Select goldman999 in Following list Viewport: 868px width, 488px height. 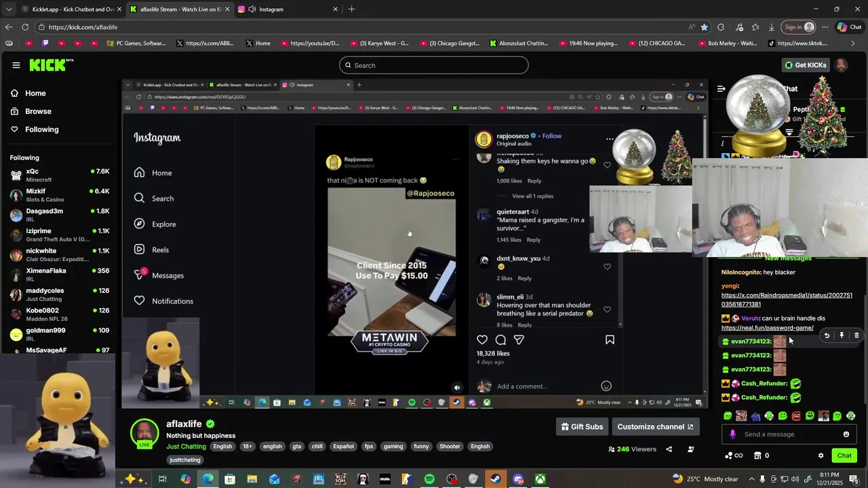click(x=60, y=334)
